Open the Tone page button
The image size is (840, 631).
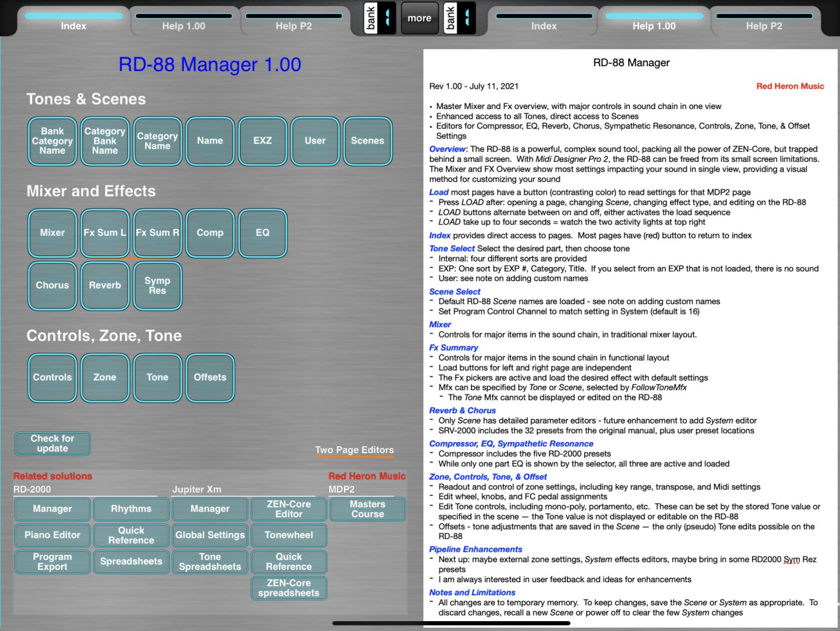click(157, 378)
